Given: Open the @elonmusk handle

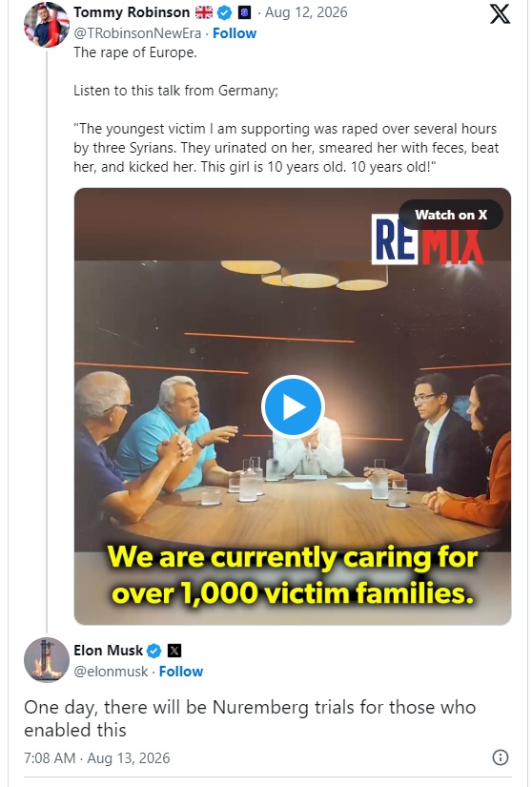Looking at the screenshot, I should [111, 671].
